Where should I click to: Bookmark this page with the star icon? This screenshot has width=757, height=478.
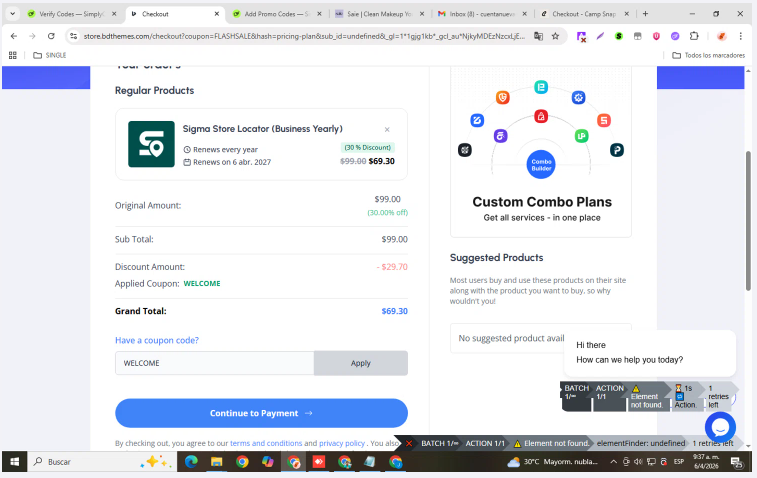click(x=557, y=35)
